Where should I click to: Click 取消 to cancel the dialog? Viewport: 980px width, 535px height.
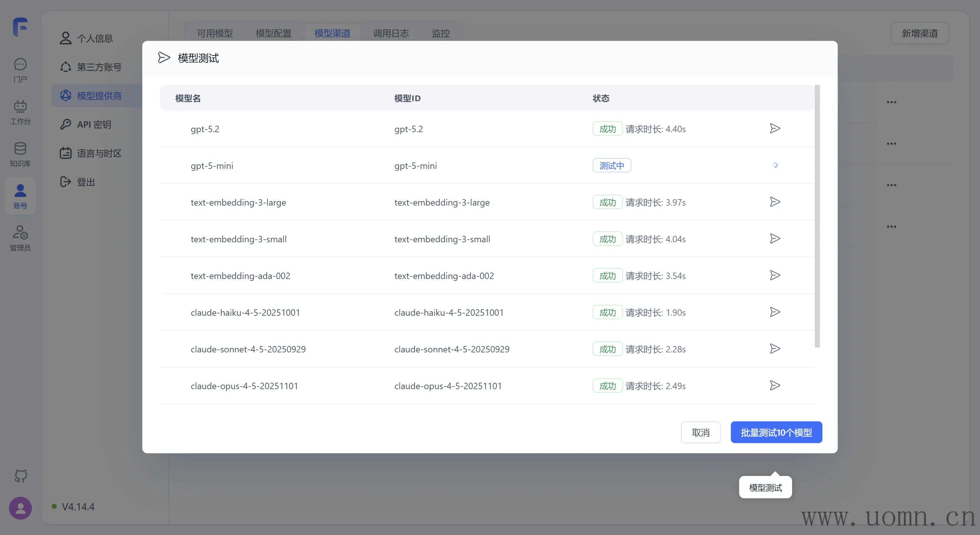click(700, 433)
